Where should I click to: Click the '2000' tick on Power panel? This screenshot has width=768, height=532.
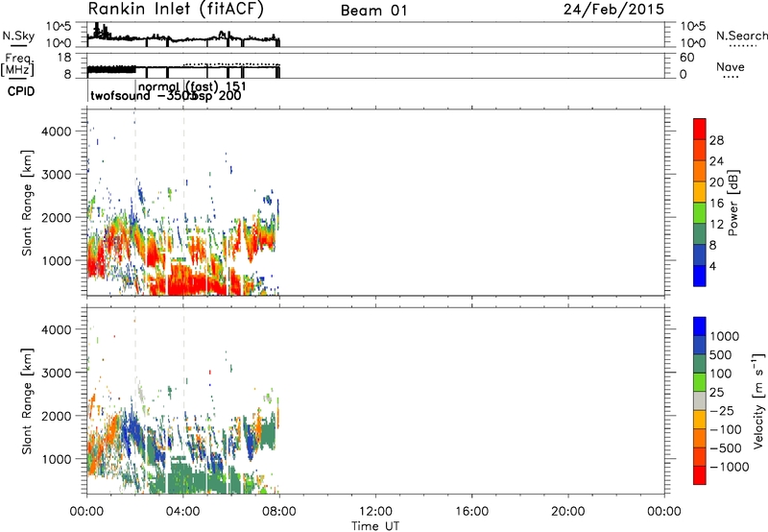click(x=56, y=217)
